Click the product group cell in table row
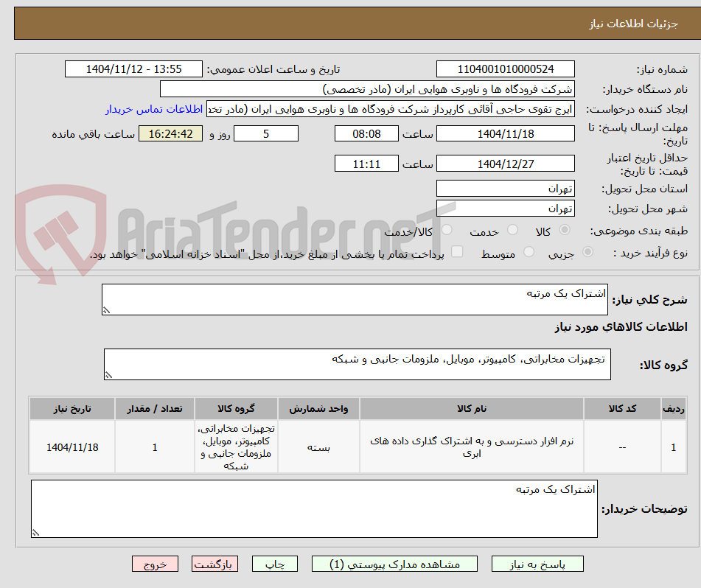The height and width of the screenshot is (588, 701). (236, 447)
